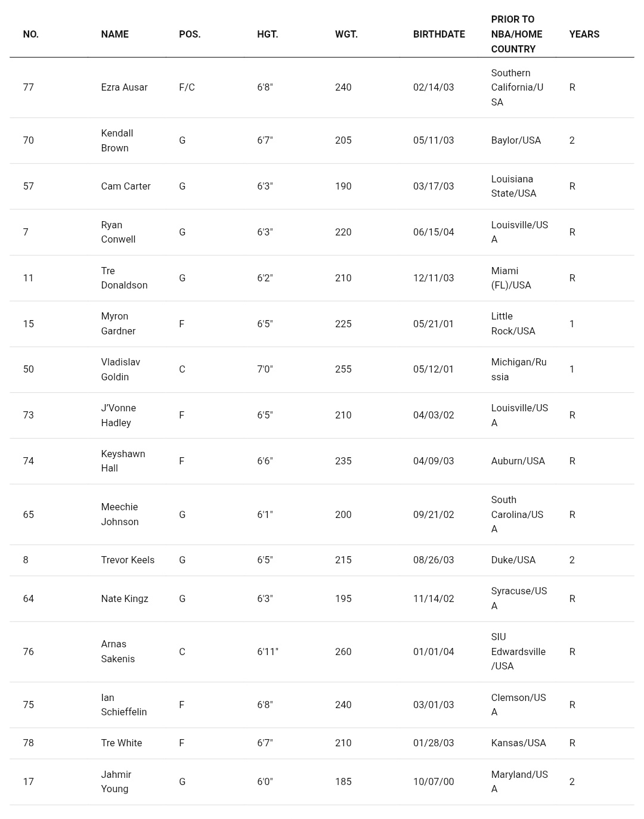Click the NAME column header
Screen dimensions: 644x819
pos(114,35)
